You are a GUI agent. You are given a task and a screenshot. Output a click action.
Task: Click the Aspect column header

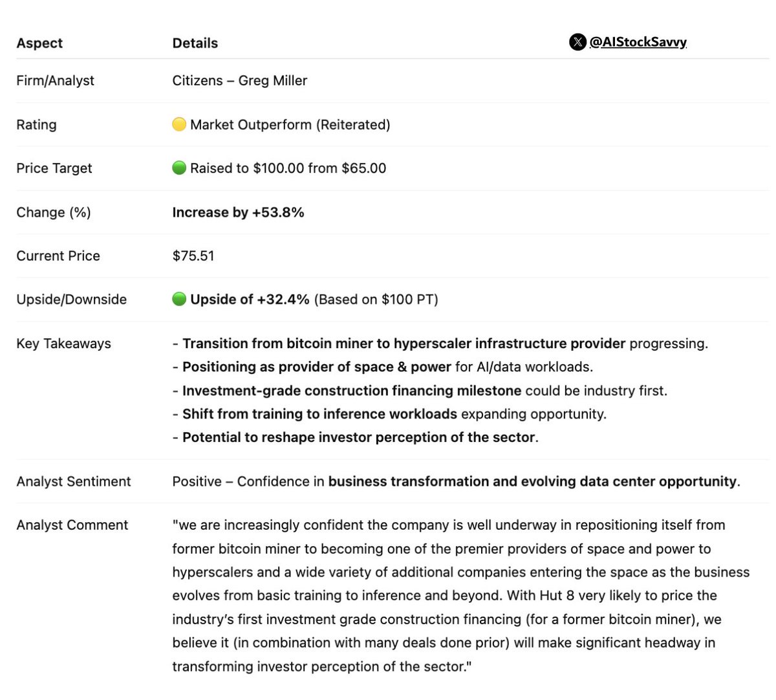pos(39,43)
